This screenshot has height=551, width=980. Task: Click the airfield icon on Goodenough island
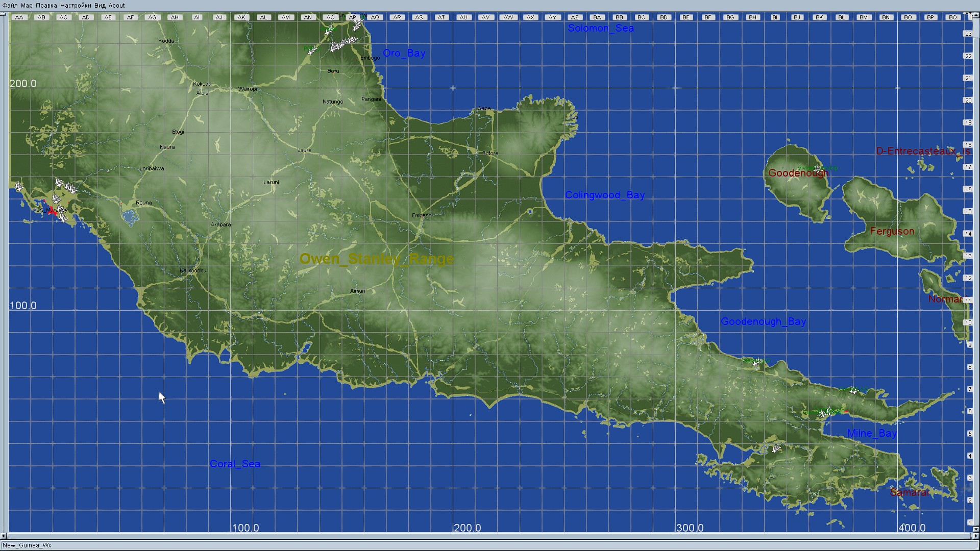pyautogui.click(x=817, y=168)
